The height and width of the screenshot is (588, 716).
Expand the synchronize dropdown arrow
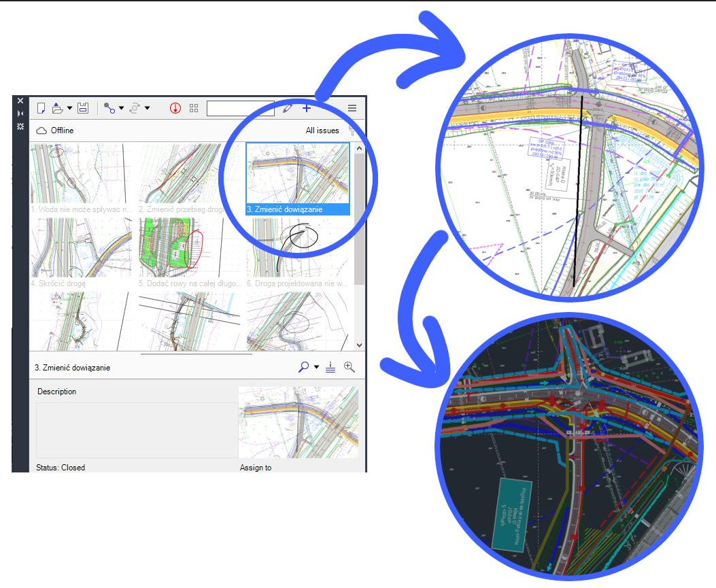(147, 108)
